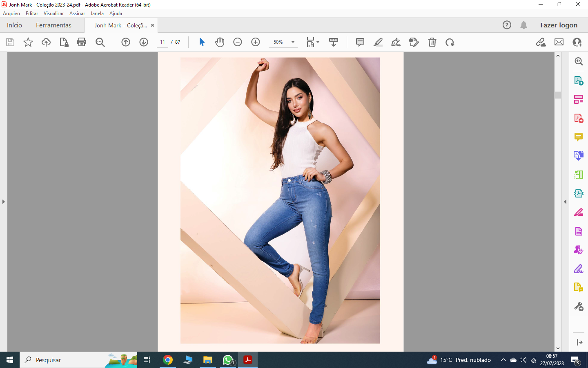This screenshot has height=368, width=588.
Task: Click the Fazer logon button
Action: 559,25
